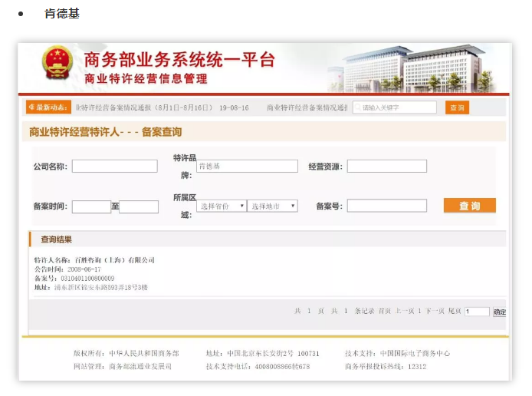Click the 备案号 record number field
This screenshot has width=532, height=396.
click(x=386, y=206)
